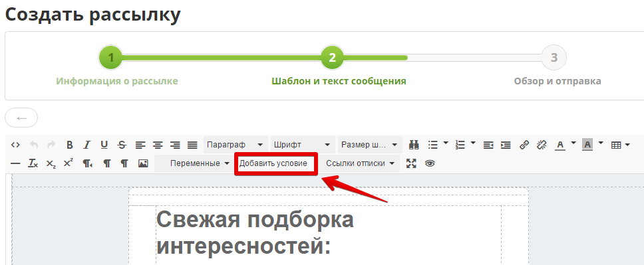Viewport: 644px width, 265px height.
Task: Open the Размер шрифта size dropdown
Action: click(x=370, y=145)
